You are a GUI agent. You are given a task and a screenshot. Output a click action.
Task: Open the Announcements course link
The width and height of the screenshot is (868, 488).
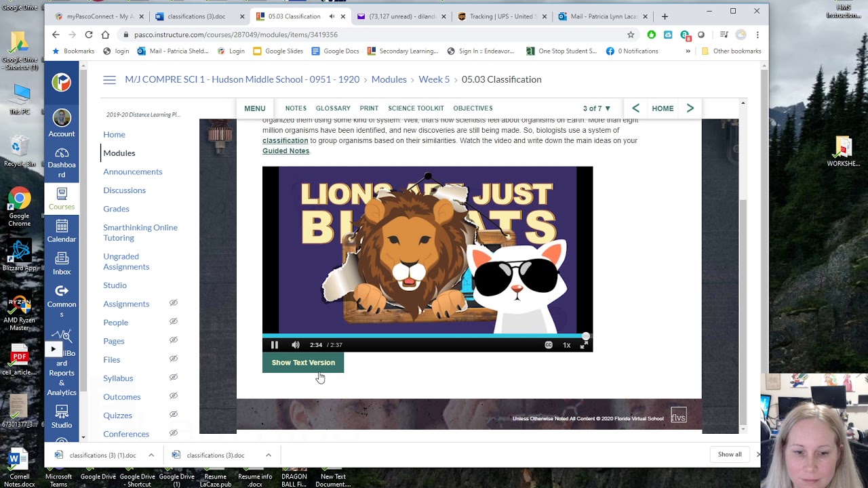click(x=133, y=171)
